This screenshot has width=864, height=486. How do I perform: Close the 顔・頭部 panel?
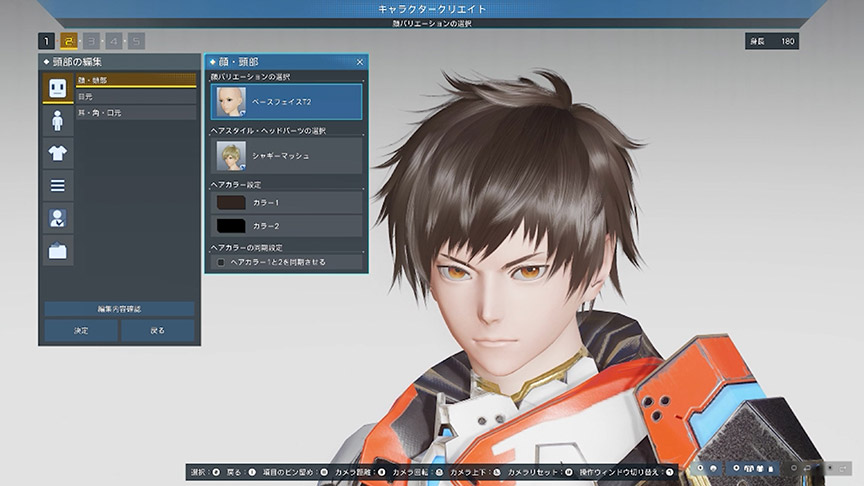[x=360, y=62]
